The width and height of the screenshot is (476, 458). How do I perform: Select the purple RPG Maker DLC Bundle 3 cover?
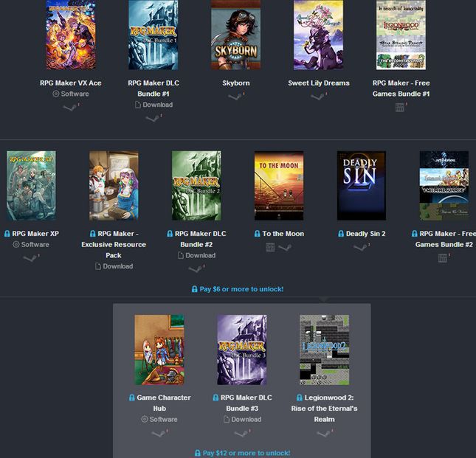242,350
